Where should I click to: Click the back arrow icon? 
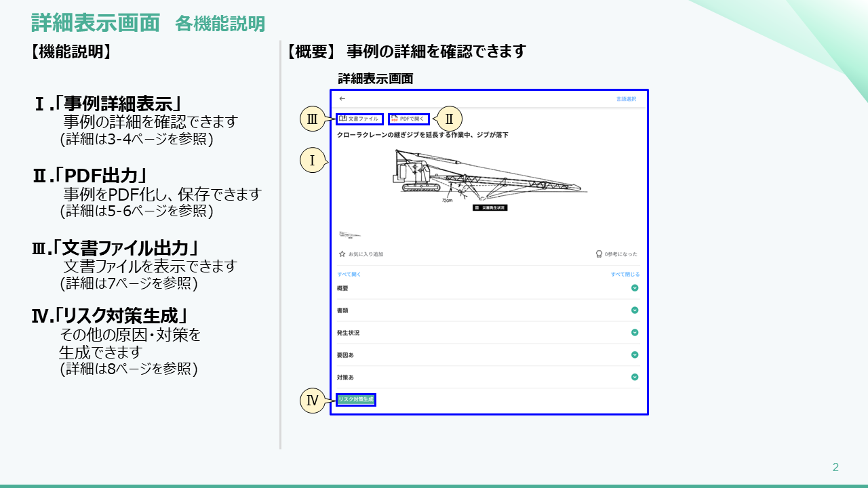(342, 99)
